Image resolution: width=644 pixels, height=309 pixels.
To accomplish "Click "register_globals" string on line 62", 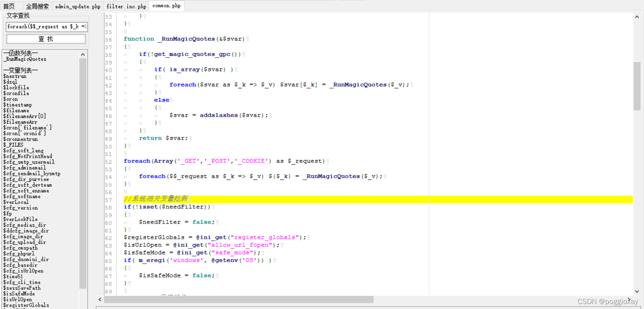I will click(264, 237).
